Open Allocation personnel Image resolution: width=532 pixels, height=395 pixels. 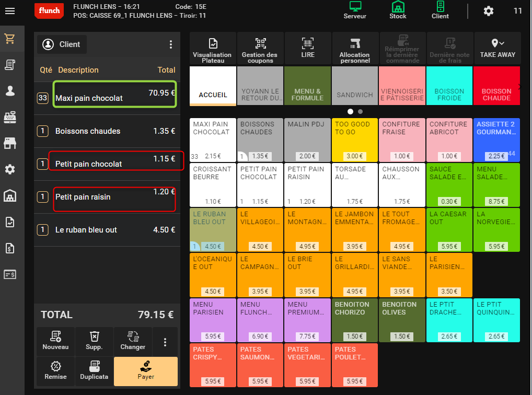pos(355,48)
